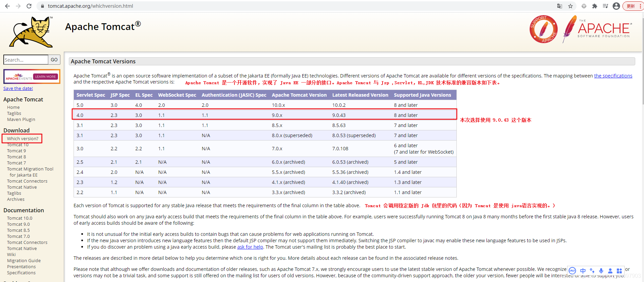Click the Servlet Spec column header
The width and height of the screenshot is (644, 282).
(x=91, y=95)
